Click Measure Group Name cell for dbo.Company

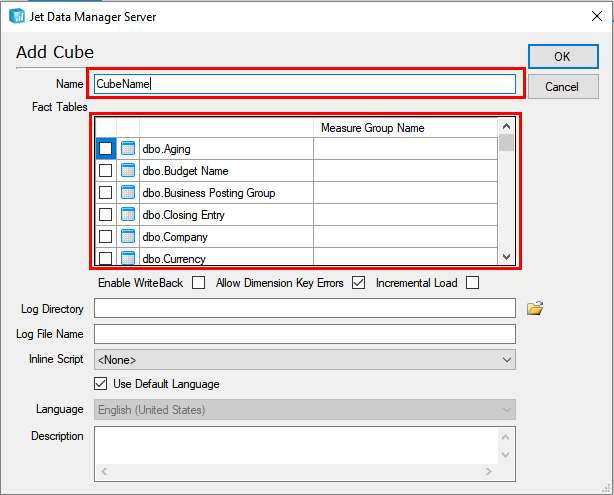coord(405,236)
